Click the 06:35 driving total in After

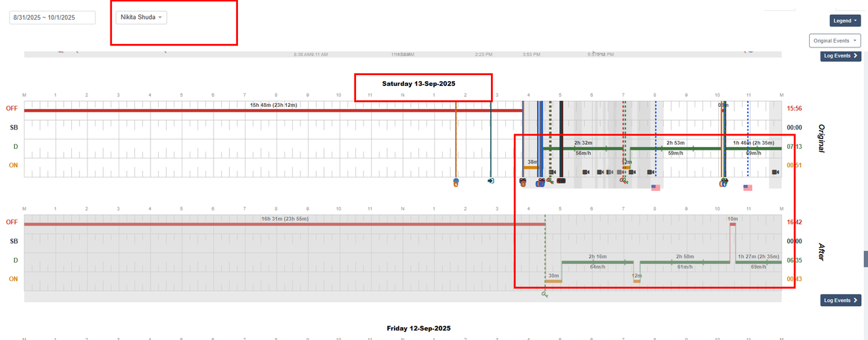(794, 260)
